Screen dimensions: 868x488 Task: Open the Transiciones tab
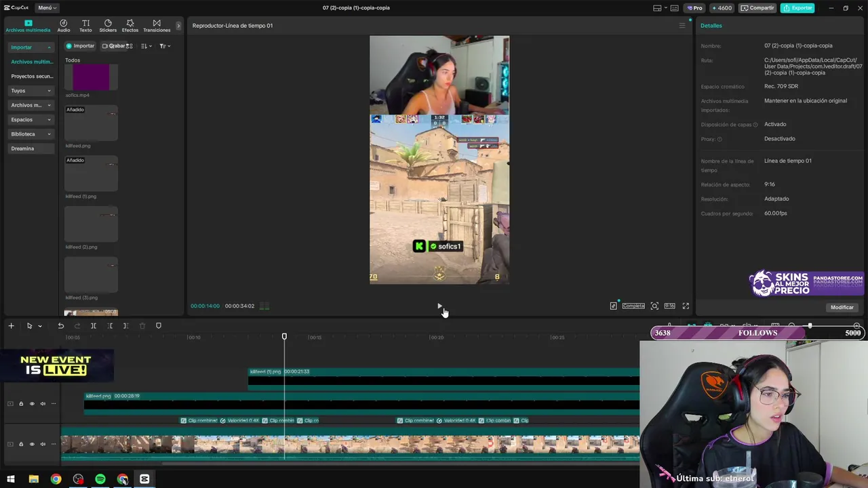157,26
